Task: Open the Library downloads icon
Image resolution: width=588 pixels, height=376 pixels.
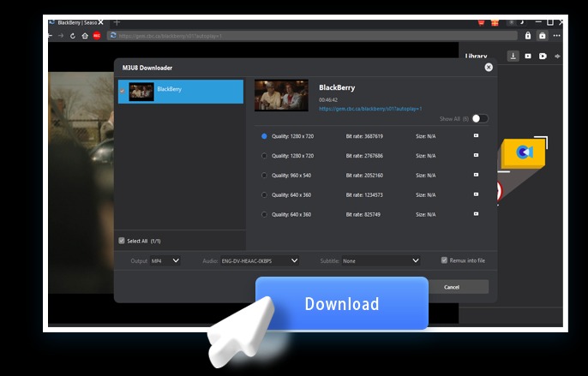Action: click(513, 57)
